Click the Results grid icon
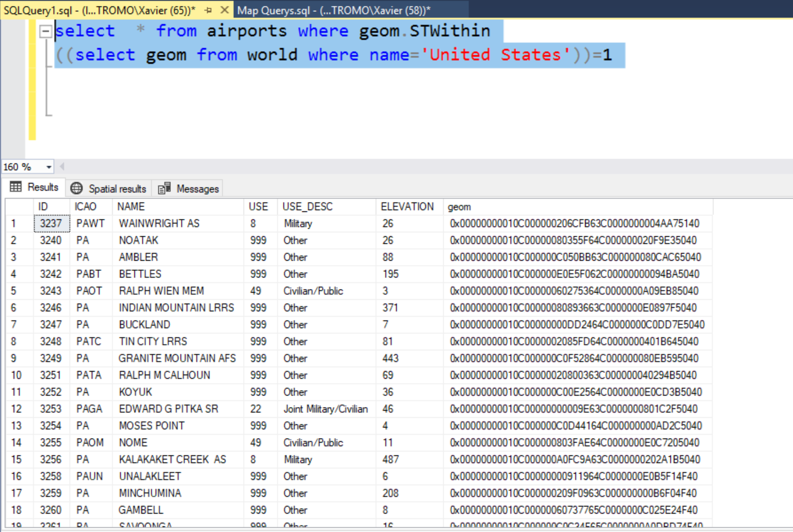Viewport: 793px width, 532px height. click(x=16, y=187)
